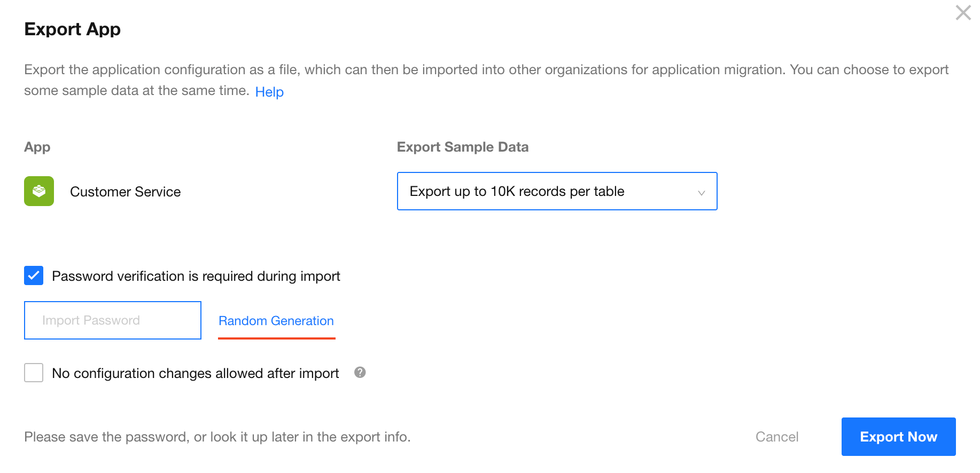Close the Export App dialog

(x=963, y=13)
